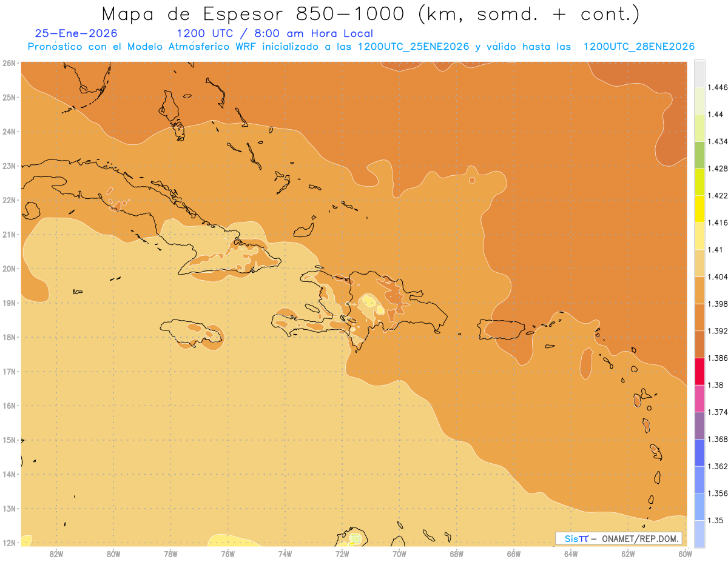
Task: Select the gray colorbar segment above 1.446
Action: pos(699,73)
